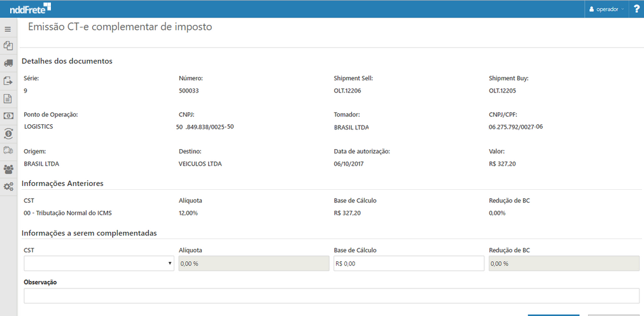Image resolution: width=644 pixels, height=316 pixels.
Task: Click the Valor amount R$ 327,20
Action: [x=502, y=164]
